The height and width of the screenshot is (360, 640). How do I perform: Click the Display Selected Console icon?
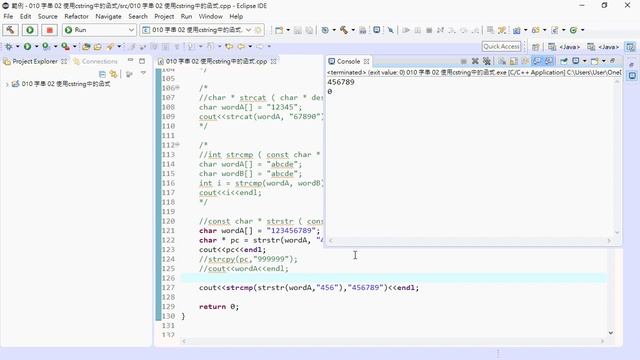coord(576,61)
